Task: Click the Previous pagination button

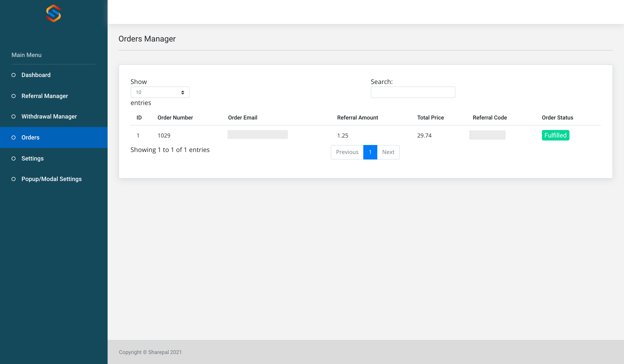Action: coord(347,152)
